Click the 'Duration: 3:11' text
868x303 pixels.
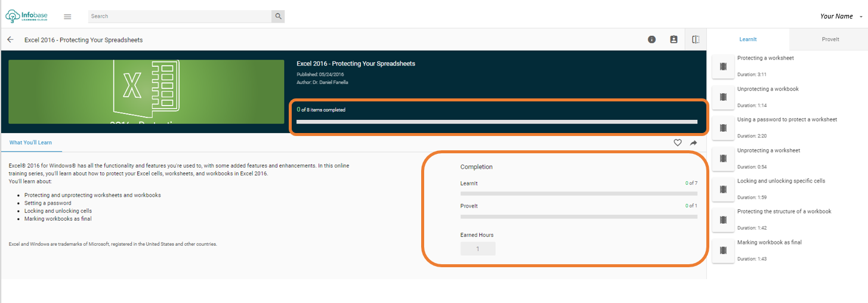(752, 75)
